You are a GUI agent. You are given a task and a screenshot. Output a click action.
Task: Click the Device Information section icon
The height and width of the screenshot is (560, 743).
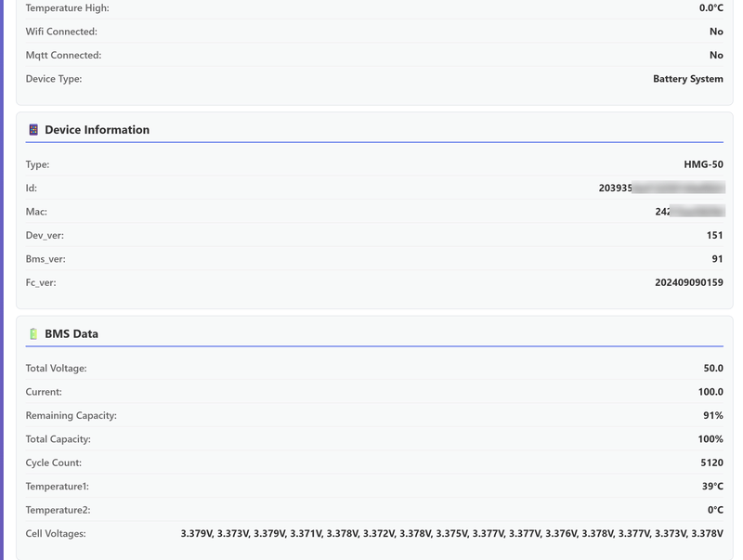[33, 130]
